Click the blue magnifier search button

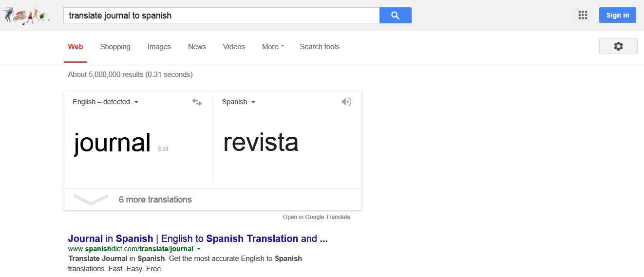click(396, 16)
